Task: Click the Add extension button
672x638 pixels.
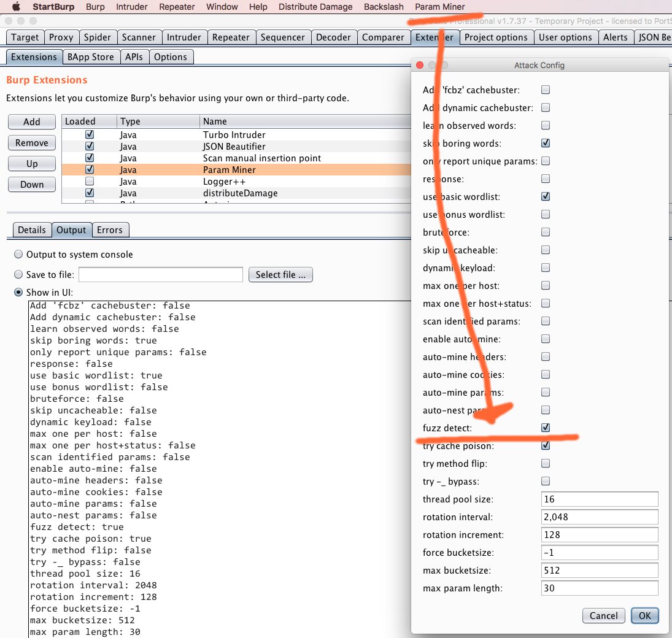Action: point(32,121)
